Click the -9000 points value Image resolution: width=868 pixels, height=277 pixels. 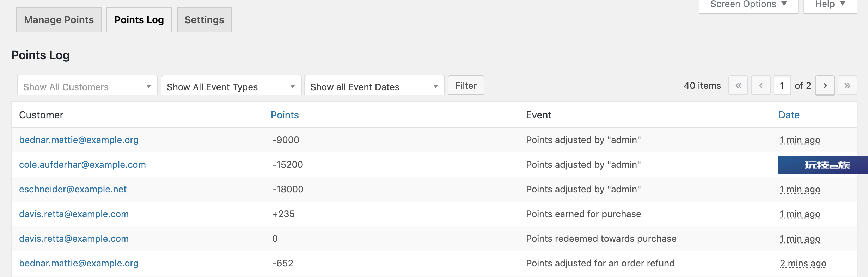tap(286, 140)
